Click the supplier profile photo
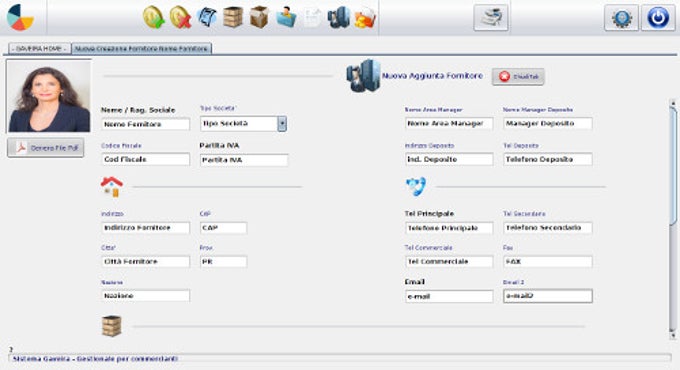This screenshot has width=680, height=370. pyautogui.click(x=49, y=96)
